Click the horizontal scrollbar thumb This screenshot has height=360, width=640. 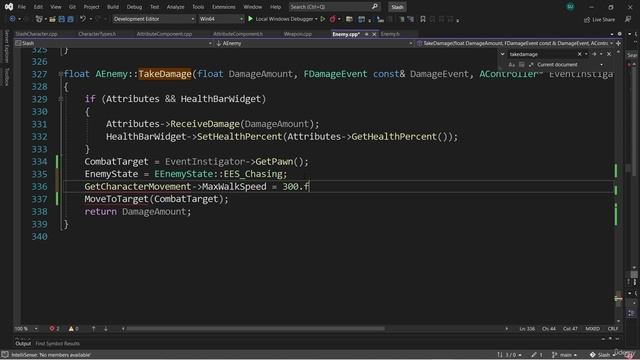256,329
